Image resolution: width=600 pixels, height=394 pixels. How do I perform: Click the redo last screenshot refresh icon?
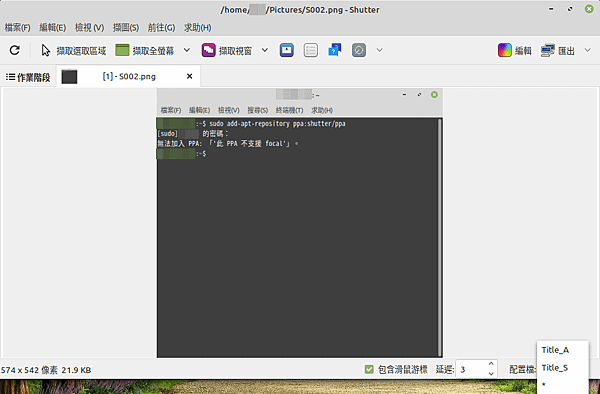15,50
